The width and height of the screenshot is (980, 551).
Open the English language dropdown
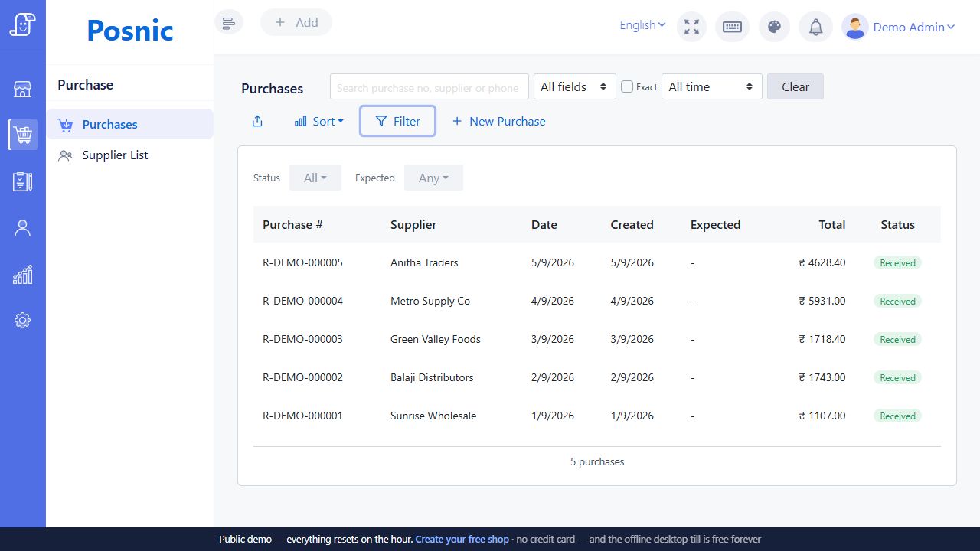pos(642,25)
